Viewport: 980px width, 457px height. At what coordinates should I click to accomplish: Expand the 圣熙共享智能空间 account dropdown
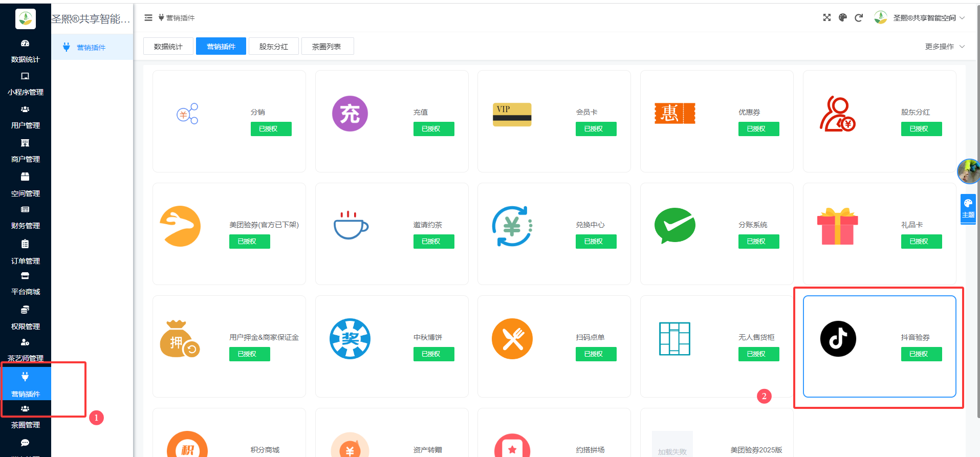[x=919, y=18]
